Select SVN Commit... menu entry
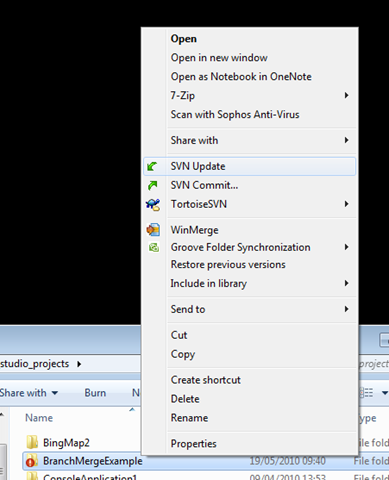 [x=250, y=185]
